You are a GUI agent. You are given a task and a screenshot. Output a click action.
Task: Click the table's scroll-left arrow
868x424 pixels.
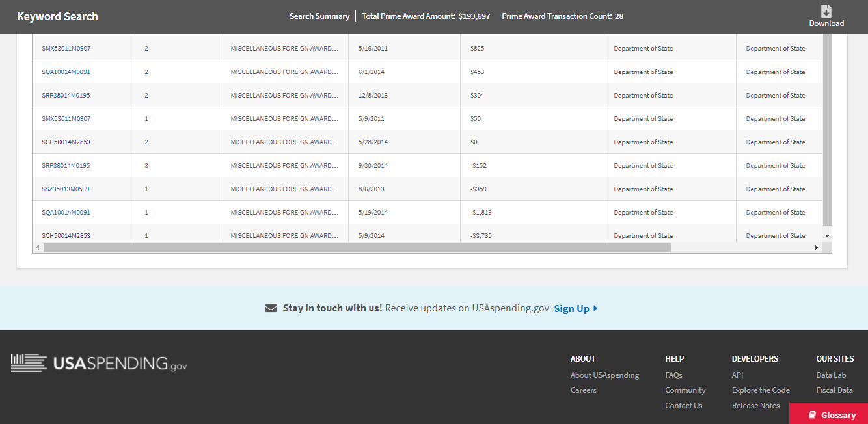coord(38,247)
